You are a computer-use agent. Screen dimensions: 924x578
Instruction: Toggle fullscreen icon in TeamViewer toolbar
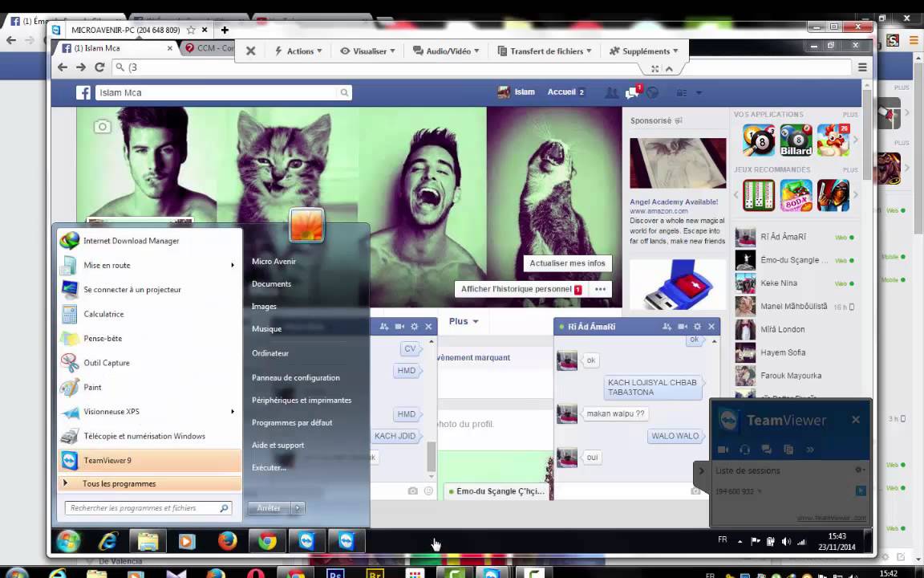[654, 69]
